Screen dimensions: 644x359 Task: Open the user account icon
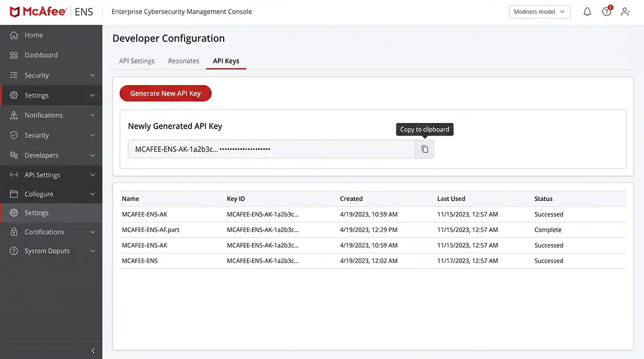tap(625, 12)
